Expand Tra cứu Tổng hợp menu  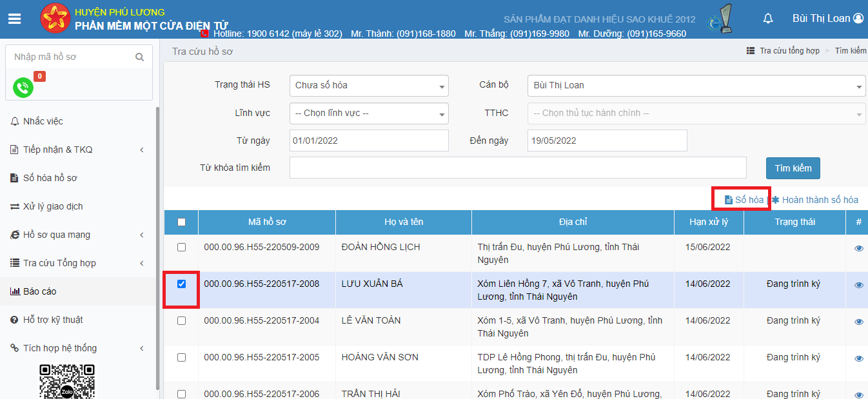pos(79,263)
